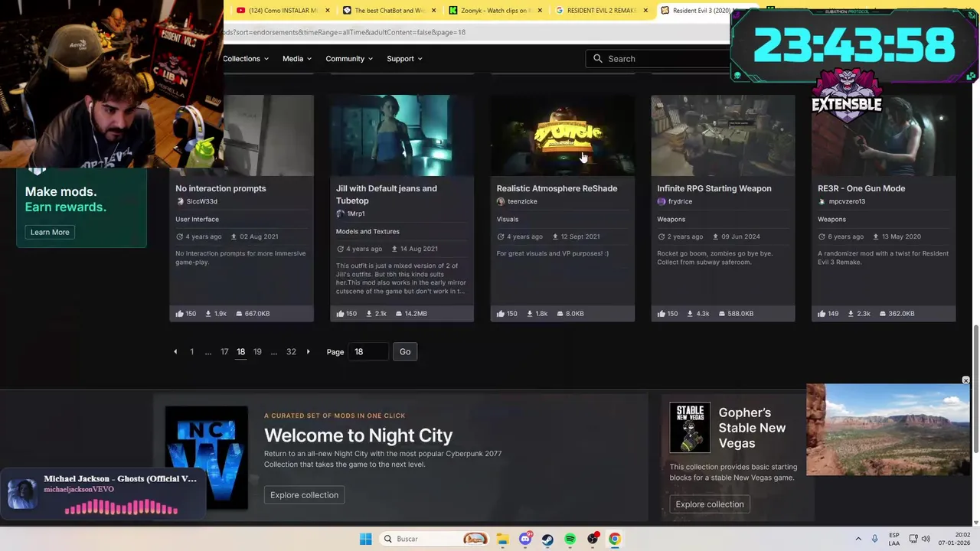Screen dimensions: 980x551
Task: Click the endorsement icon on RE3R One Gun Mode
Action: point(822,313)
